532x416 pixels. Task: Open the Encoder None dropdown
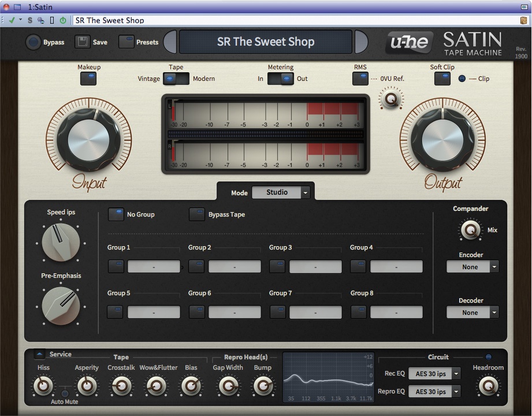pyautogui.click(x=473, y=266)
